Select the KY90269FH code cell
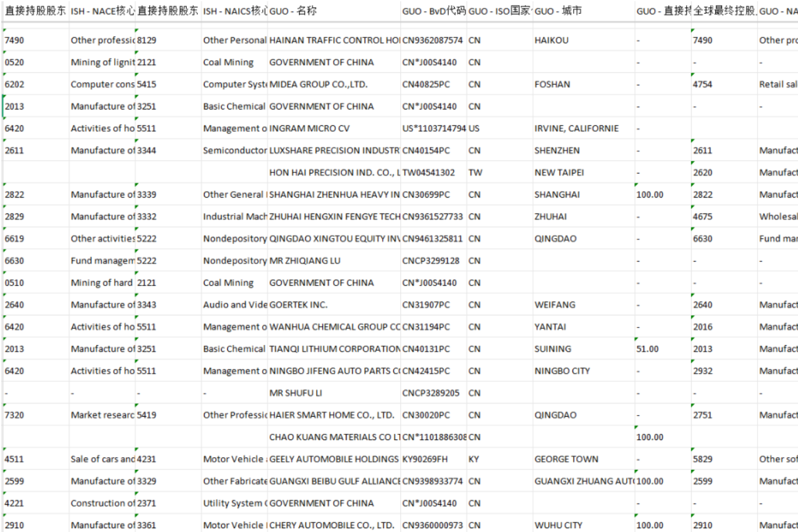 (x=434, y=459)
